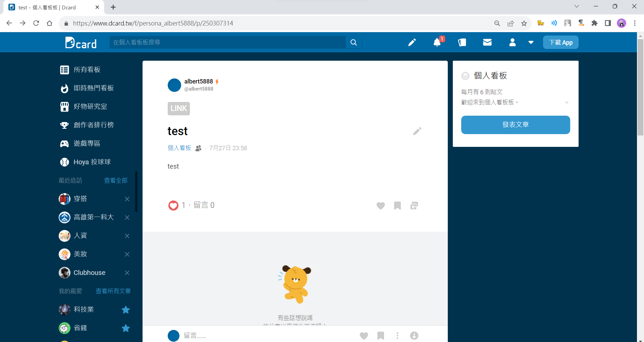Bookmark via bottom bar icon
Viewport: 644px width, 342px height.
tap(381, 336)
